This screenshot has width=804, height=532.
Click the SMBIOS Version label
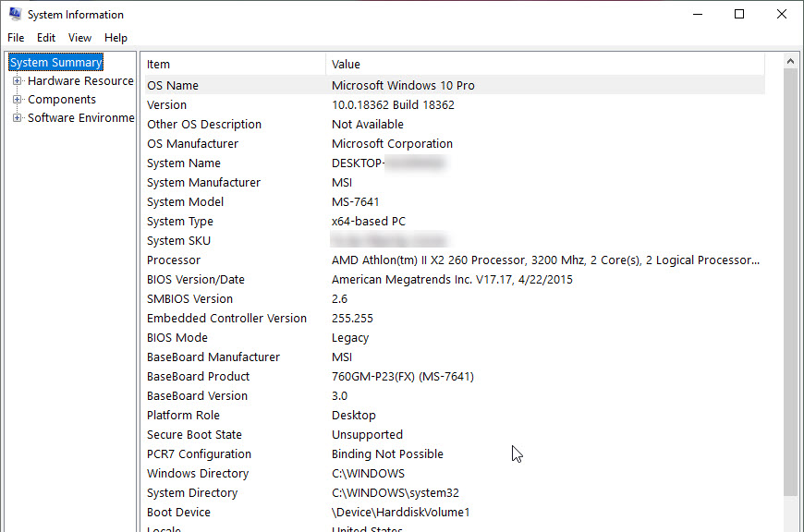click(189, 299)
